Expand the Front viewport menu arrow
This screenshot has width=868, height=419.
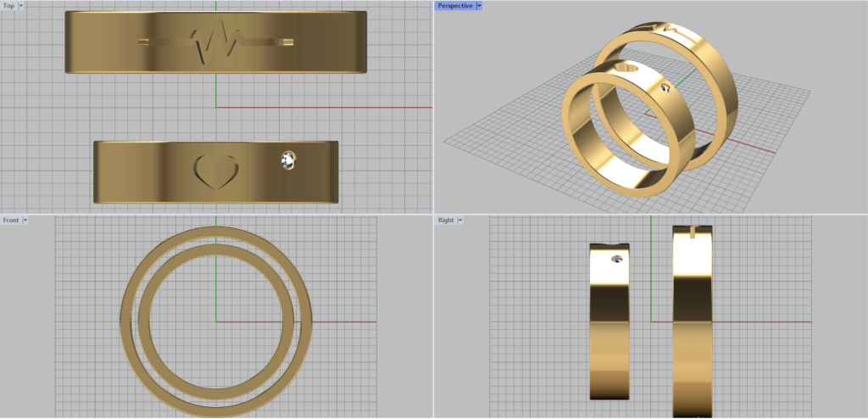tap(25, 220)
